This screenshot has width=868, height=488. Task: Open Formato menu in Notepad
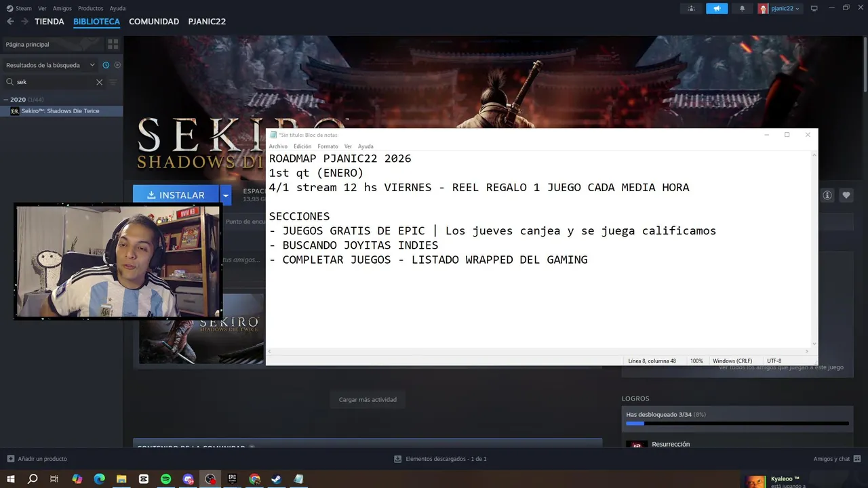coord(328,146)
